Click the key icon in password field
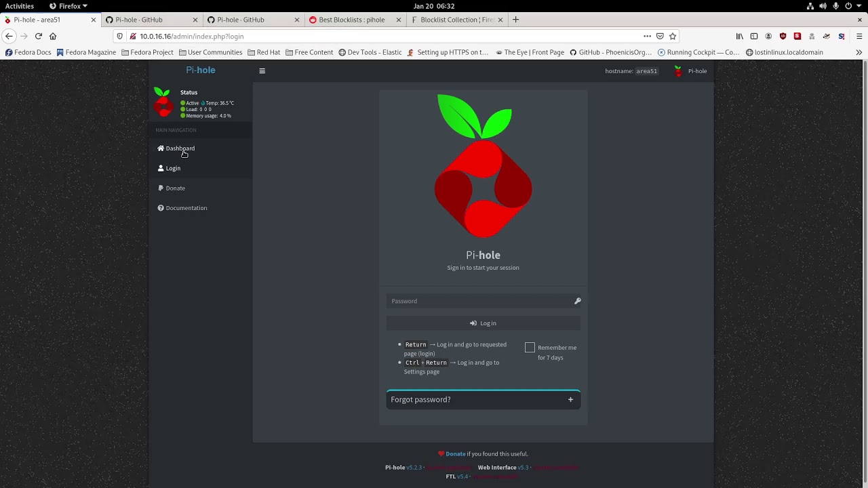This screenshot has width=868, height=488. click(x=577, y=301)
